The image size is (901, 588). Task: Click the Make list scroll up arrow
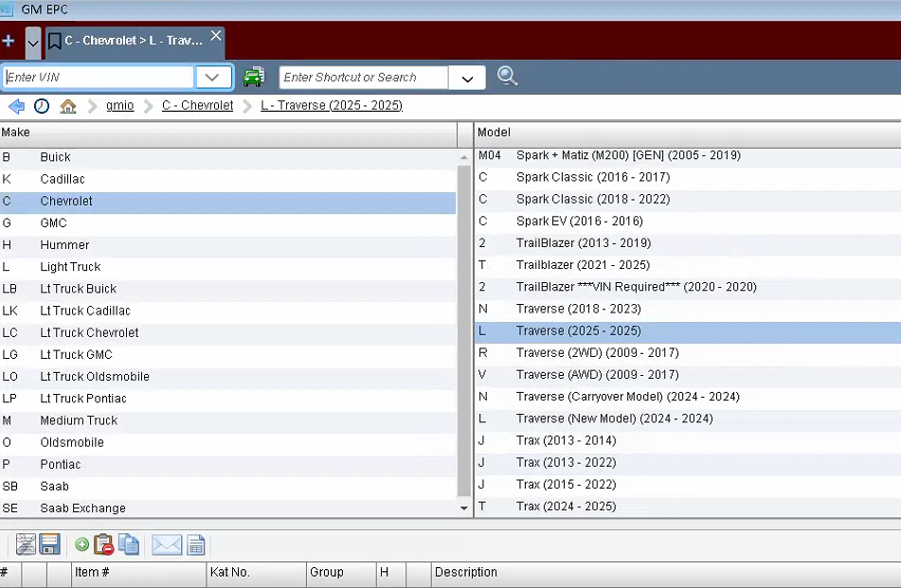pyautogui.click(x=463, y=157)
